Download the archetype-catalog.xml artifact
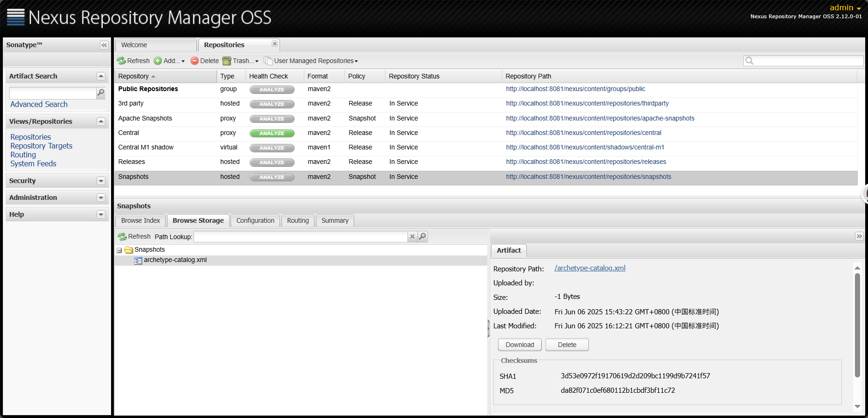 [520, 345]
